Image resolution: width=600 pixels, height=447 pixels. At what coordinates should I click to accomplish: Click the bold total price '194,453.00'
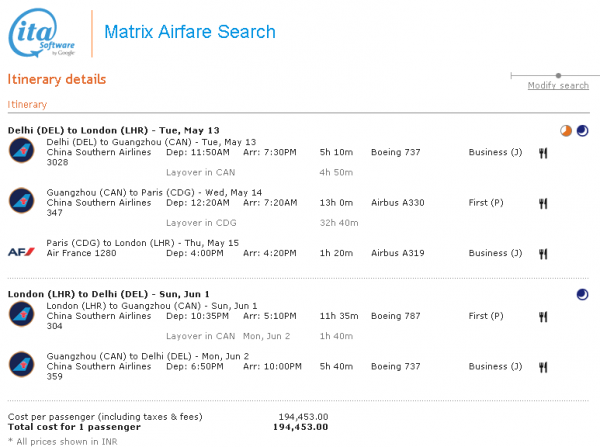(x=300, y=427)
